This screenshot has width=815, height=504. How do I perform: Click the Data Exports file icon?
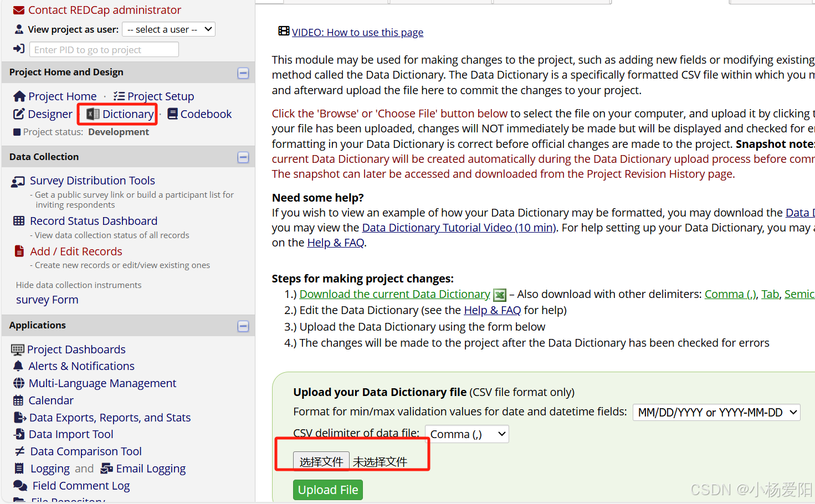click(20, 418)
